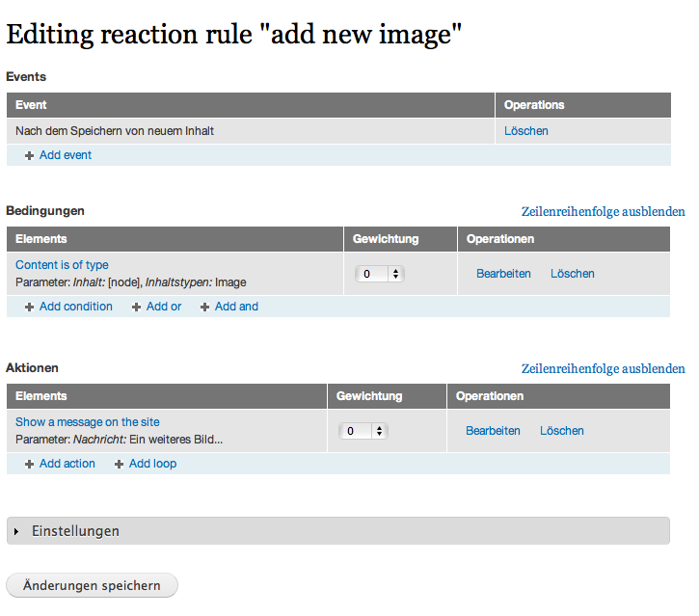Open the Show a message on the site action
The height and width of the screenshot is (616, 699).
click(x=88, y=422)
